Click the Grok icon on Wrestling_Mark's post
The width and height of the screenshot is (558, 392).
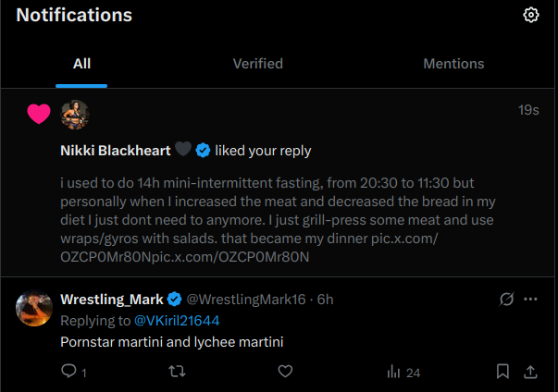click(x=506, y=300)
